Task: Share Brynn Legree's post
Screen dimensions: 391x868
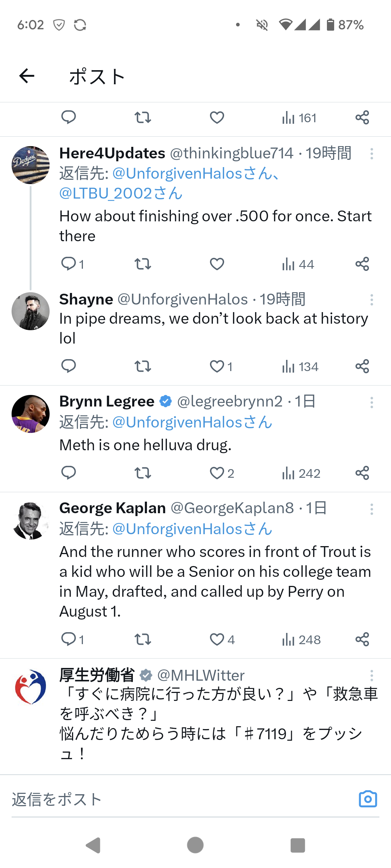Action: 362,473
